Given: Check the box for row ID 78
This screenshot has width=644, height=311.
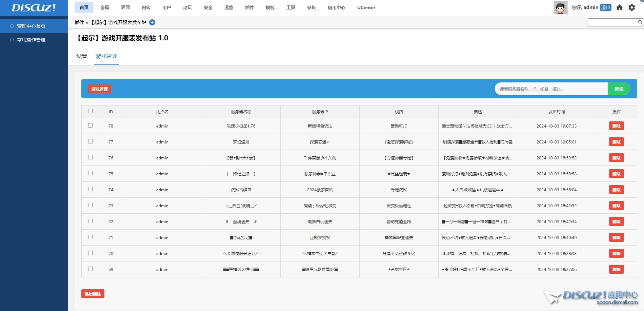Looking at the screenshot, I should tap(90, 125).
